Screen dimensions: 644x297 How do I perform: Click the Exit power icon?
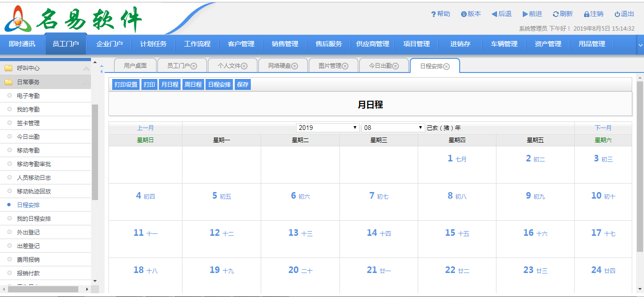click(617, 15)
